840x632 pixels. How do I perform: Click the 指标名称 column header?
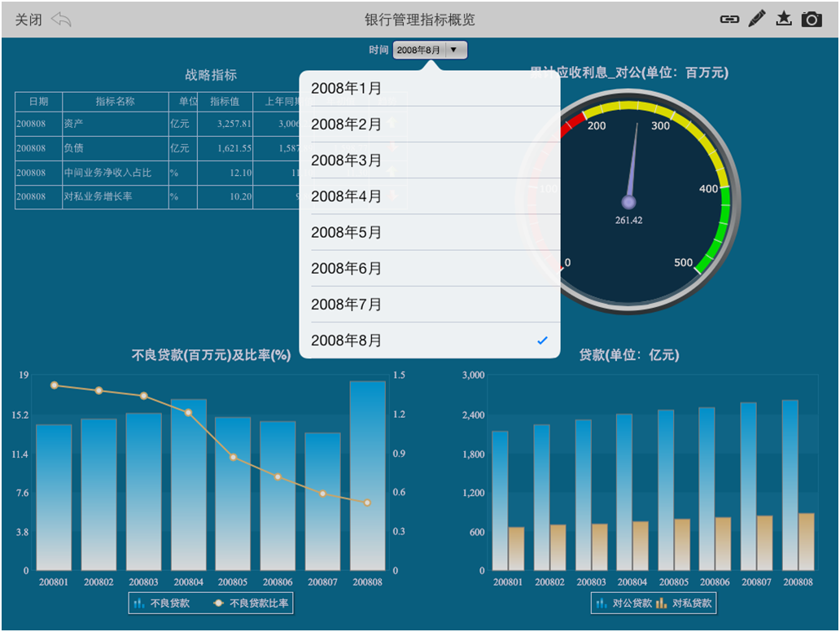[x=116, y=101]
